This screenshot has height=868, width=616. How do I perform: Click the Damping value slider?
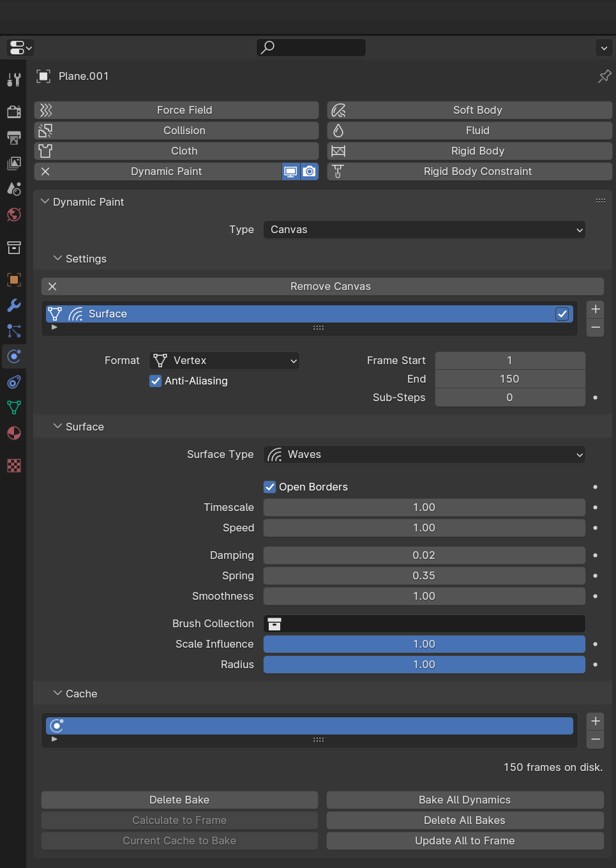[424, 556]
